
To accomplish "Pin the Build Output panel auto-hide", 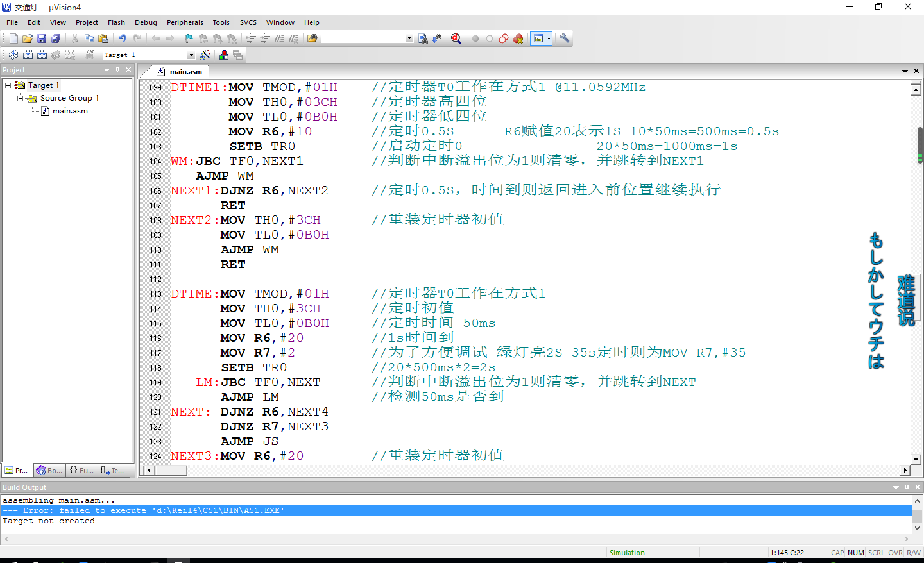I will (x=907, y=487).
